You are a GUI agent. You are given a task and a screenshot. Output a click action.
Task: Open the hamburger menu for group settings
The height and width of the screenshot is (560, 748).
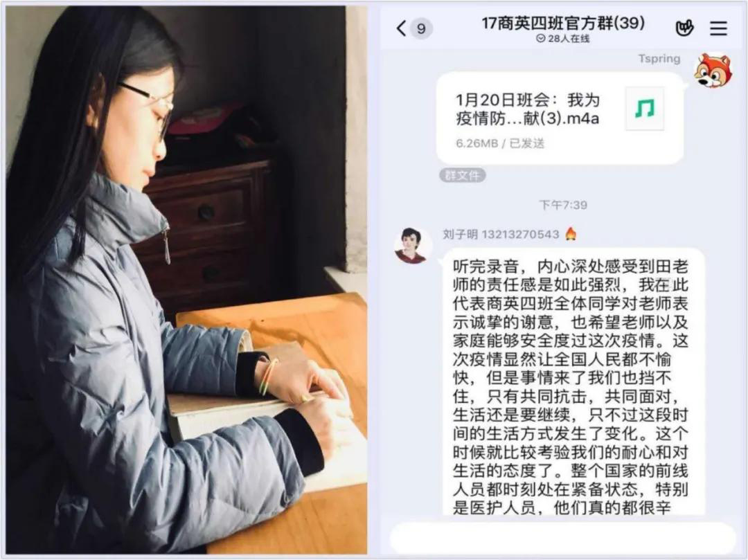[718, 28]
